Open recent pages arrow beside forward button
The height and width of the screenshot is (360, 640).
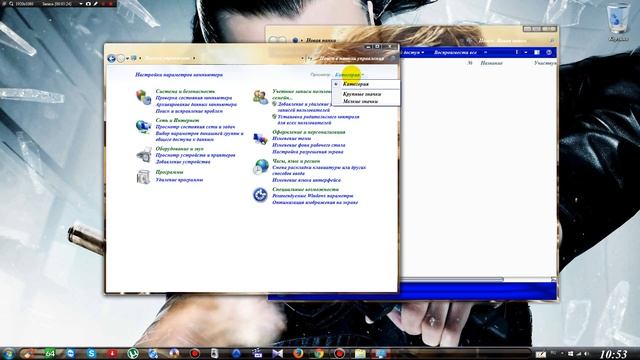click(x=127, y=58)
